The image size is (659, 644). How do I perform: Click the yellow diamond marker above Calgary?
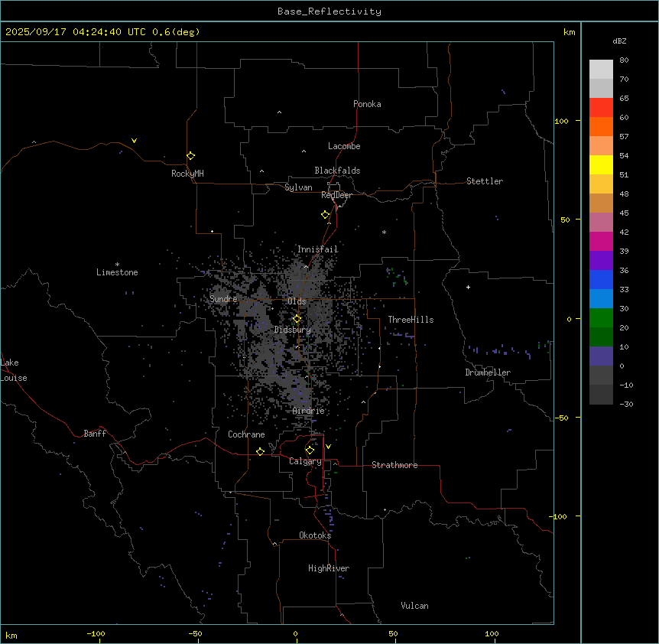pyautogui.click(x=310, y=450)
